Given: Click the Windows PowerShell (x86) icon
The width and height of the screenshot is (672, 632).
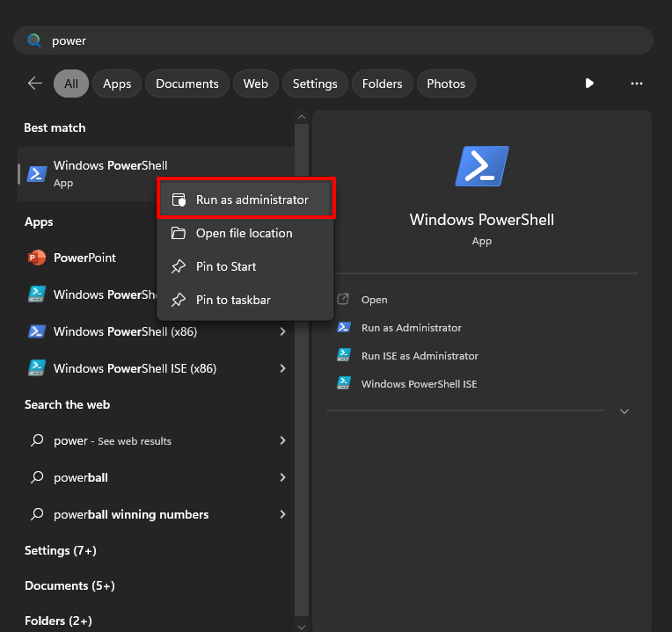Looking at the screenshot, I should click(37, 331).
